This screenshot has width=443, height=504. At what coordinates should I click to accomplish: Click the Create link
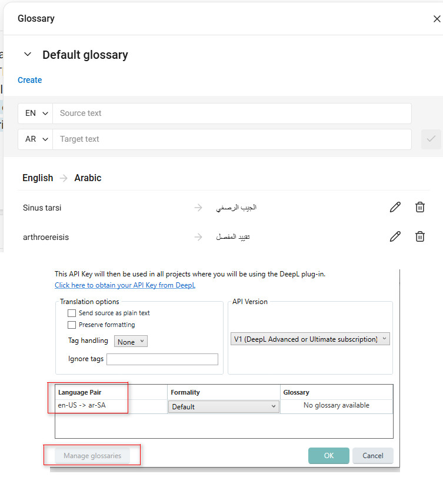click(x=29, y=80)
